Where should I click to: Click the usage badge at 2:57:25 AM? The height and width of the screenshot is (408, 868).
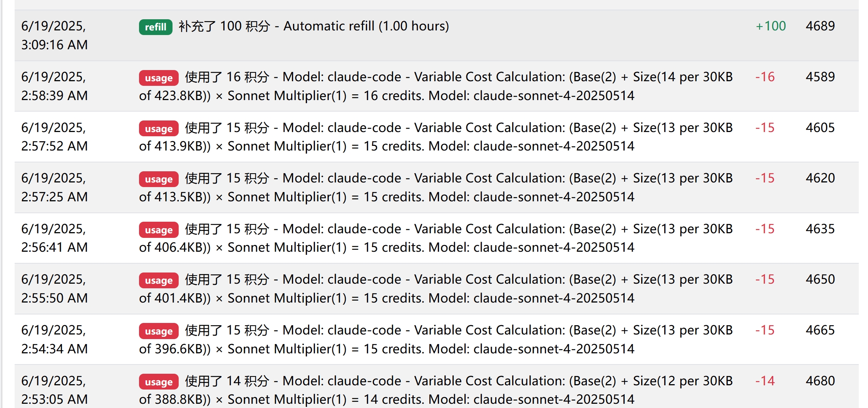click(159, 179)
